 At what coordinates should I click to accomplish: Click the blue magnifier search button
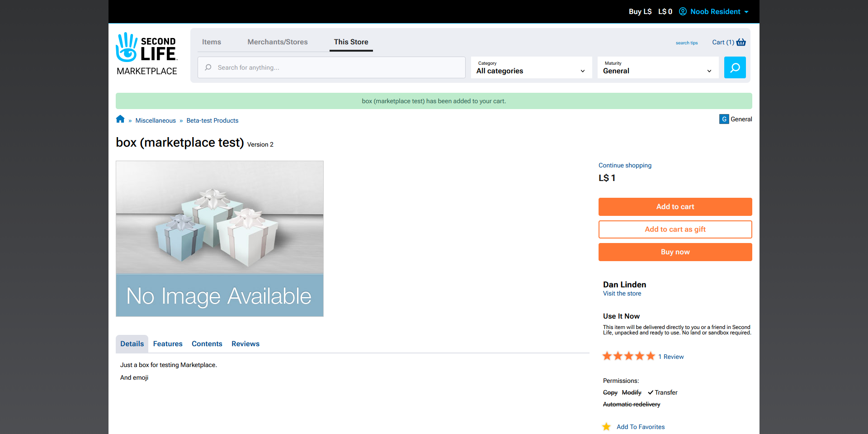click(x=735, y=67)
